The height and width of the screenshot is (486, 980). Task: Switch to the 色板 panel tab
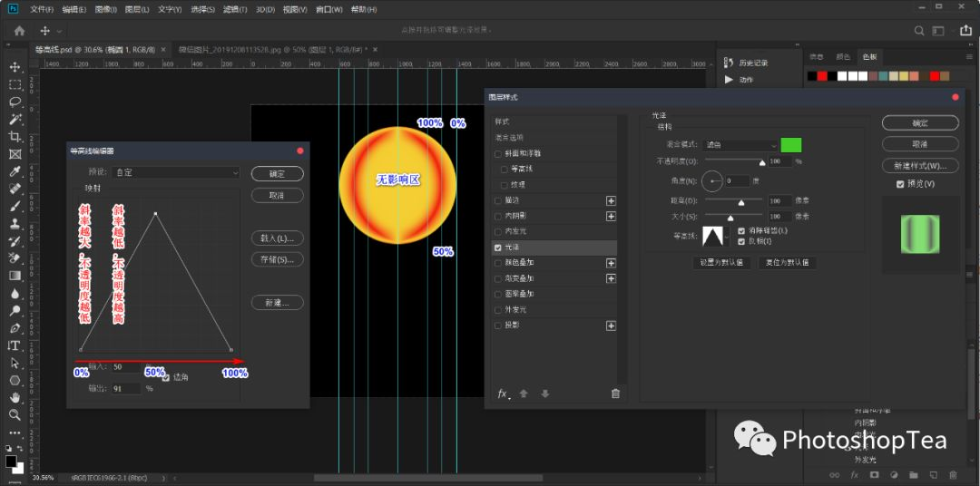pos(869,56)
